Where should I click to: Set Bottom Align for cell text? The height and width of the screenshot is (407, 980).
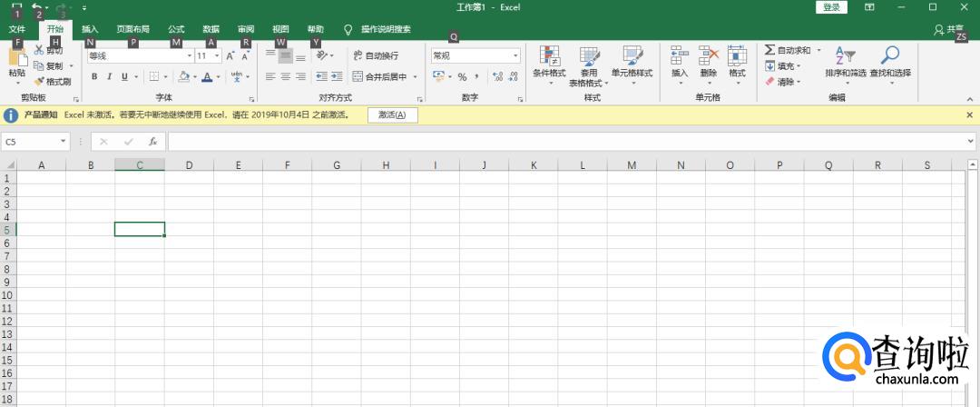click(x=300, y=55)
